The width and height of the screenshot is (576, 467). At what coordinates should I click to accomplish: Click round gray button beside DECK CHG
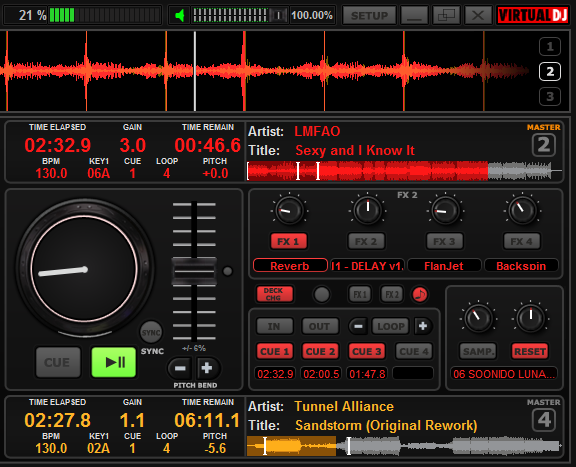(x=322, y=295)
